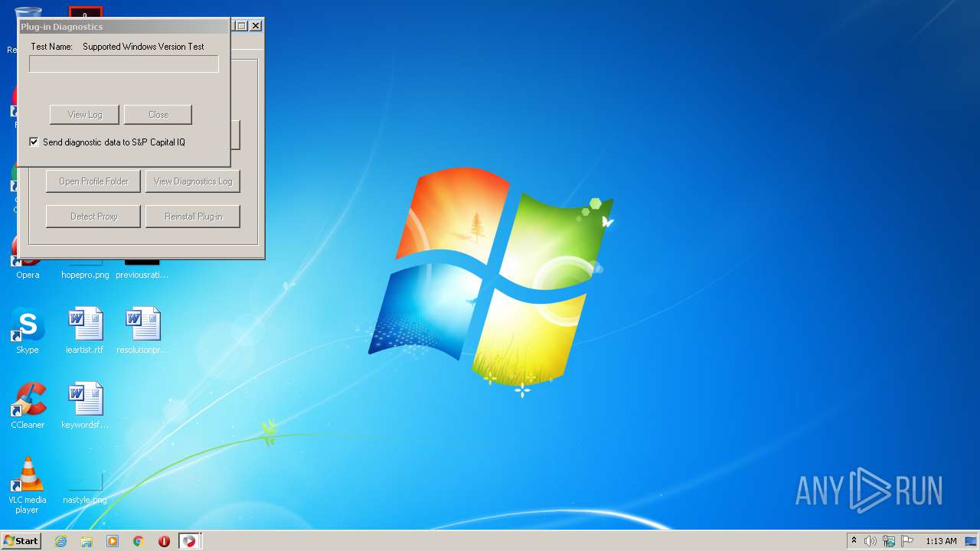This screenshot has height=551, width=980.
Task: Select the ieartist.rtf document icon
Action: (x=85, y=331)
